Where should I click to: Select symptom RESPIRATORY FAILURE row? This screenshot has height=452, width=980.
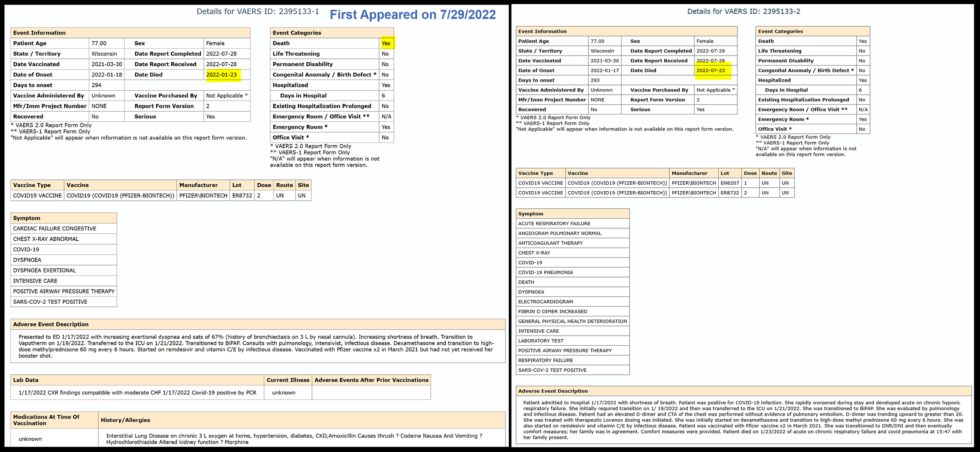572,360
